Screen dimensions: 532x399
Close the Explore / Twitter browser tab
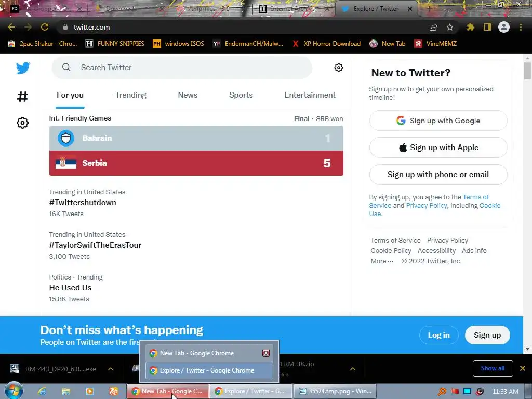coord(410,9)
